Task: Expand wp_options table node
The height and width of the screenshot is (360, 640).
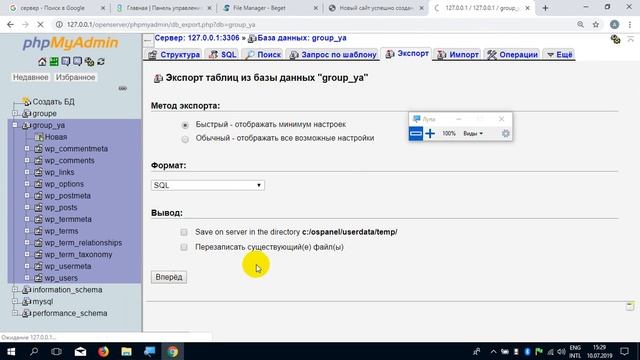Action: pos(27,184)
